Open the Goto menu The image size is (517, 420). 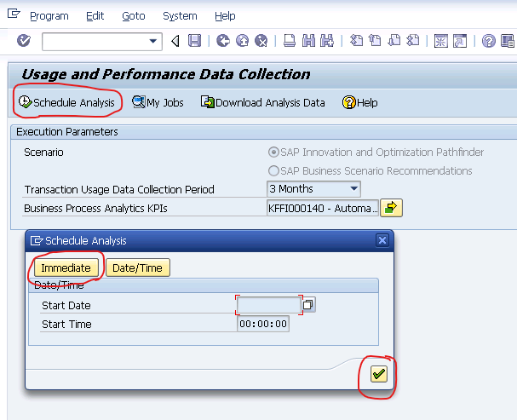tap(134, 16)
